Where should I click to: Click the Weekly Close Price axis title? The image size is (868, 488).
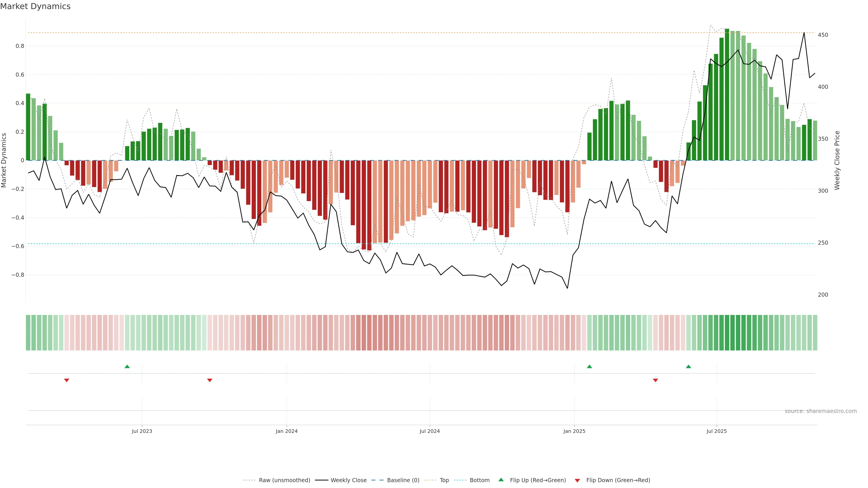(x=837, y=160)
